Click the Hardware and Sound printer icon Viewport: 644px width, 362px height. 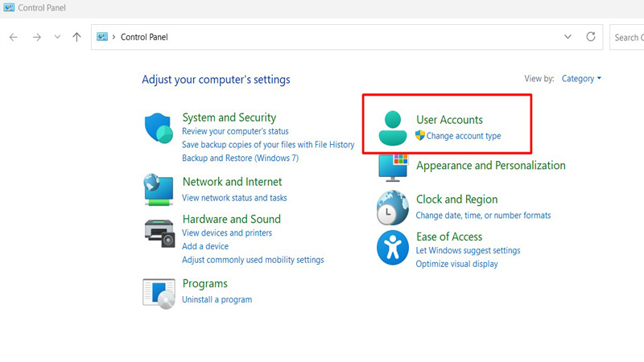coord(159,233)
